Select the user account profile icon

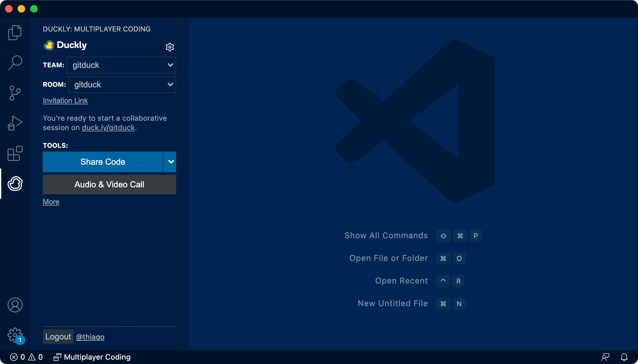coord(15,305)
